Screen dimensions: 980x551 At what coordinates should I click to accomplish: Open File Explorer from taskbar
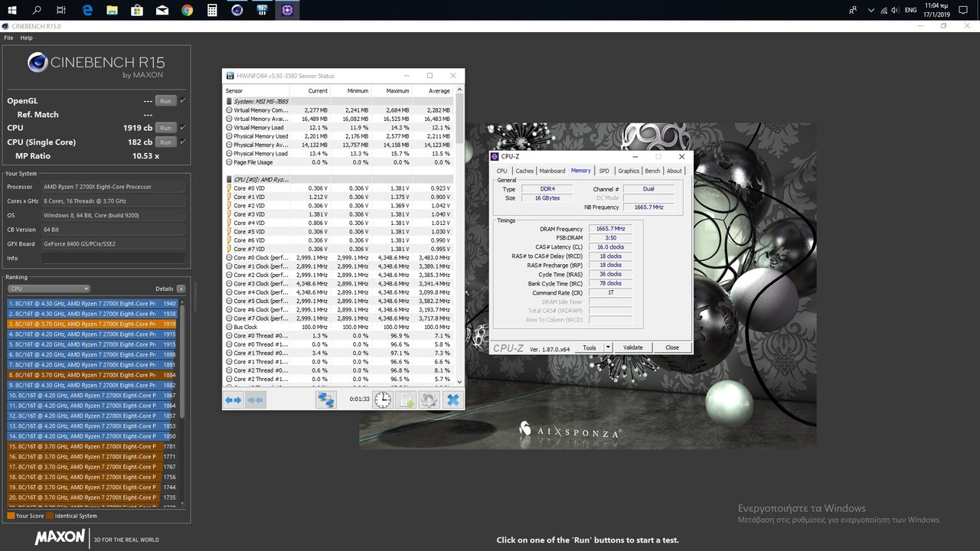click(113, 10)
